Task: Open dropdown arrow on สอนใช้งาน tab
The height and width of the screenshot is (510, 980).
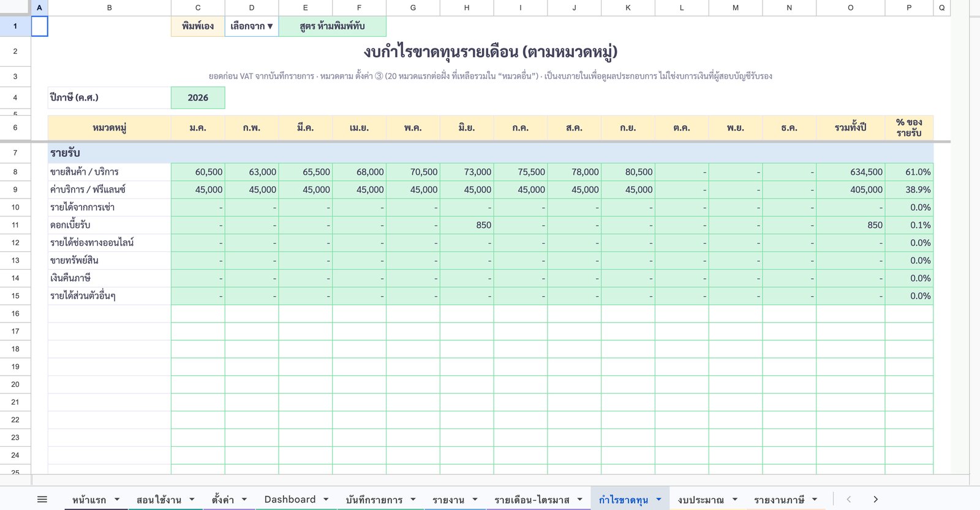Action: [x=192, y=500]
